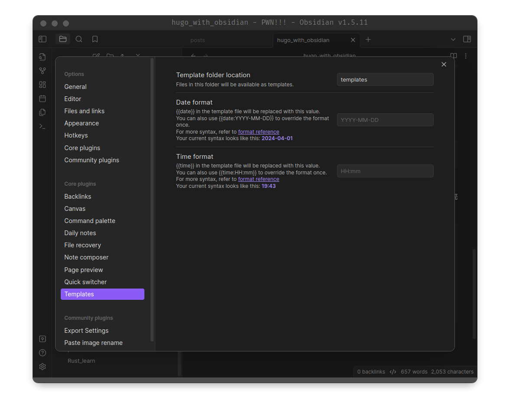Select Community plugins in settings sidebar
The image size is (510, 420).
point(92,160)
